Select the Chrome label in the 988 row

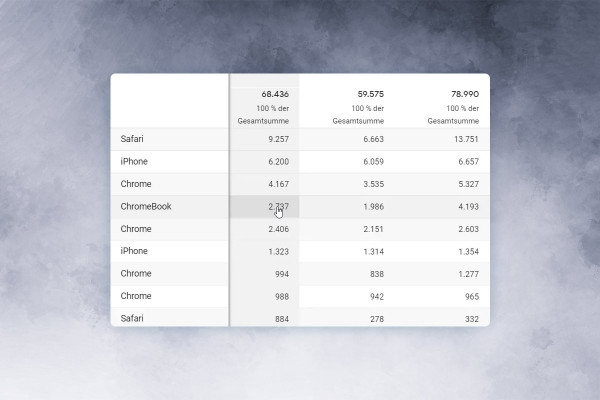pyautogui.click(x=136, y=296)
